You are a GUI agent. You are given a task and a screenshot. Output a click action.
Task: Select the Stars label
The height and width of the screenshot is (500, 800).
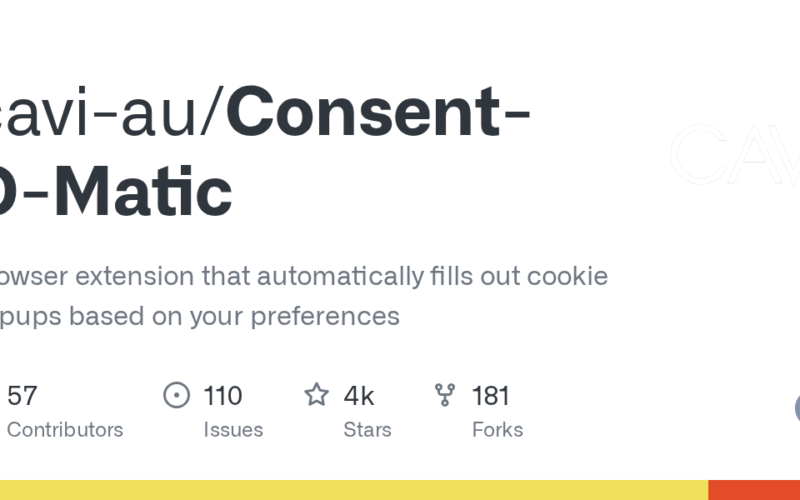pos(367,430)
